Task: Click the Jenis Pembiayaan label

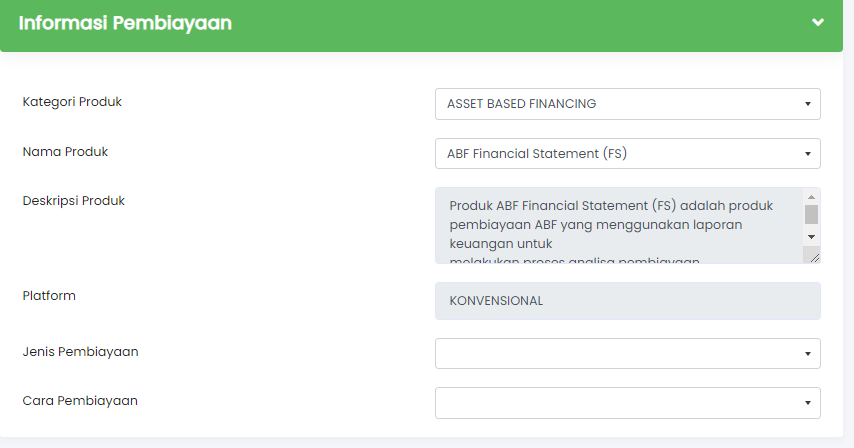Action: pyautogui.click(x=80, y=352)
